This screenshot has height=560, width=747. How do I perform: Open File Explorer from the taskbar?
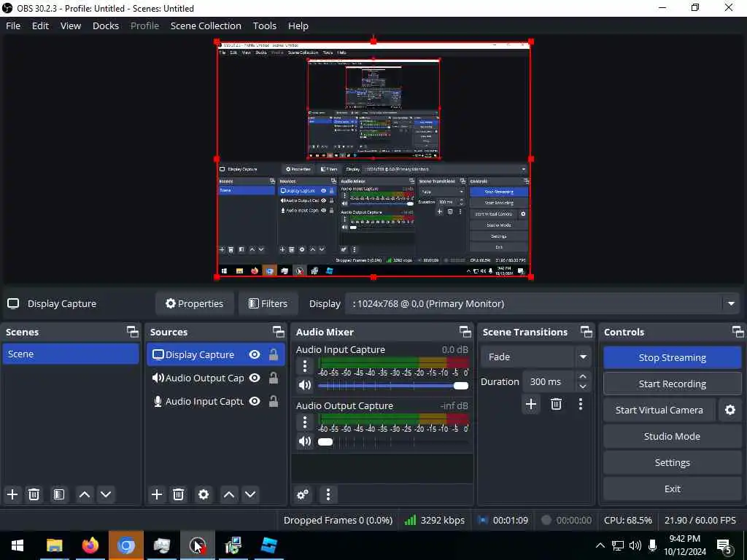click(x=54, y=545)
